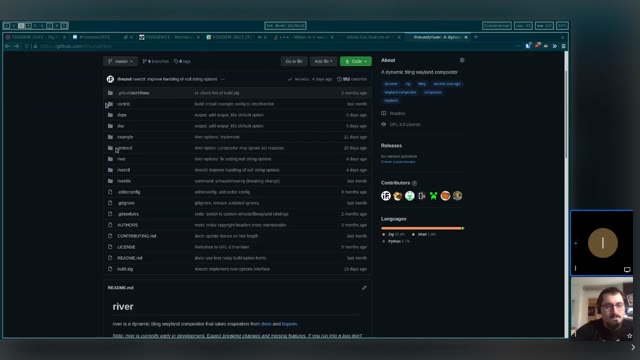Click the Zig language legend entry

[393, 235]
